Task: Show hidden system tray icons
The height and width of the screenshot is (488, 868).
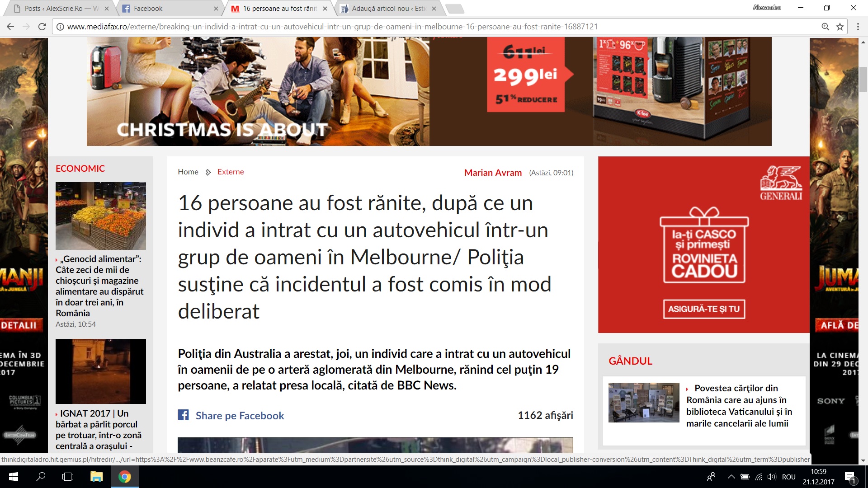Action: pos(731,477)
